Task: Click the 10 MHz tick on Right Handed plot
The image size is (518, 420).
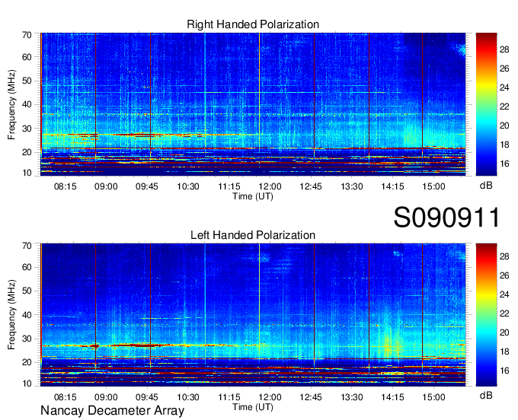Action: (27, 173)
